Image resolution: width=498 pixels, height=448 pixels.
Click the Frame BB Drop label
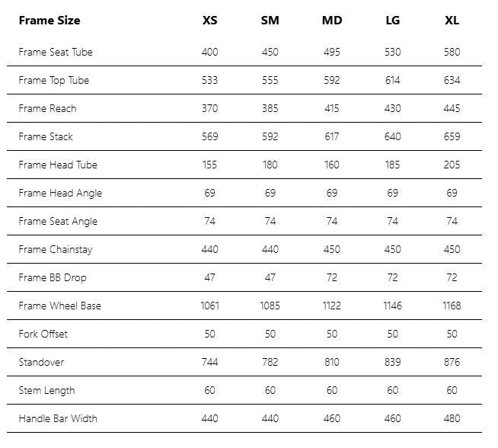pos(53,277)
